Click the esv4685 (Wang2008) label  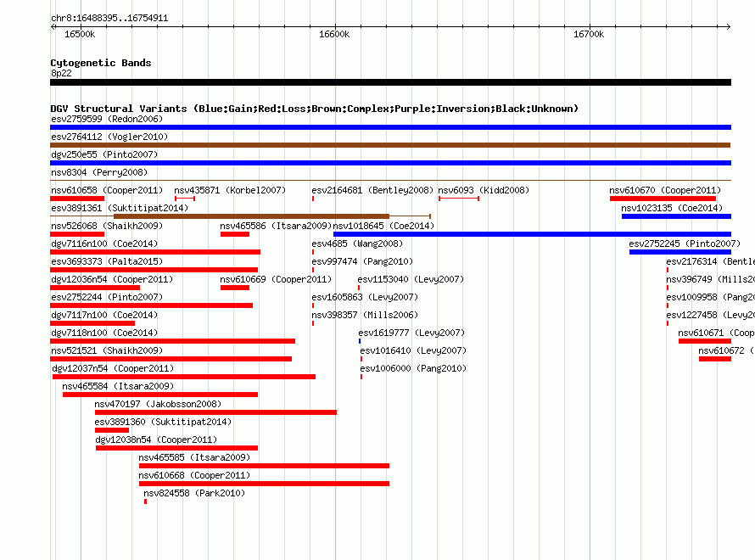coord(357,244)
